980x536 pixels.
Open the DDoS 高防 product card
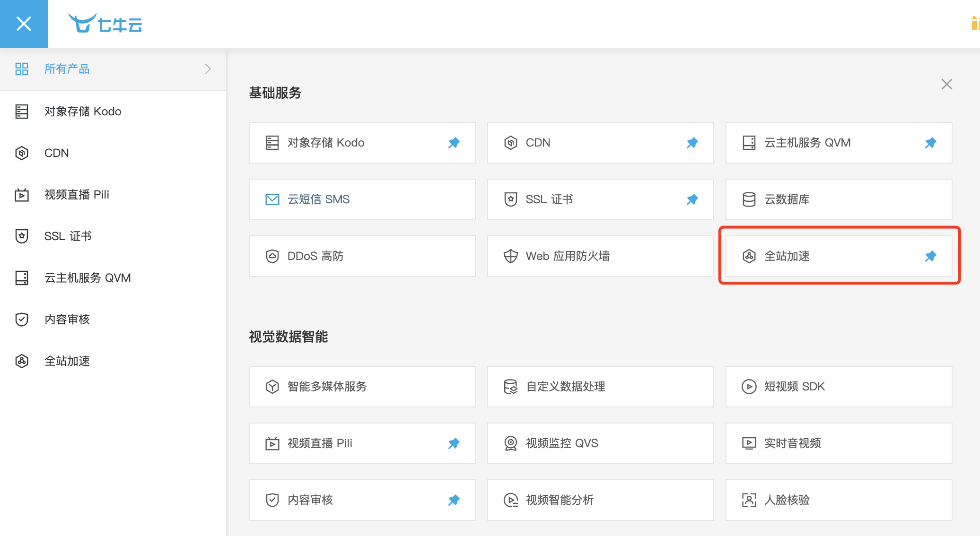[x=362, y=256]
